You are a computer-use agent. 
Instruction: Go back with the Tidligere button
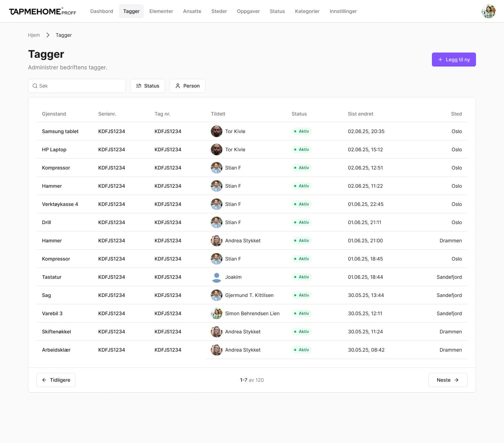(56, 380)
